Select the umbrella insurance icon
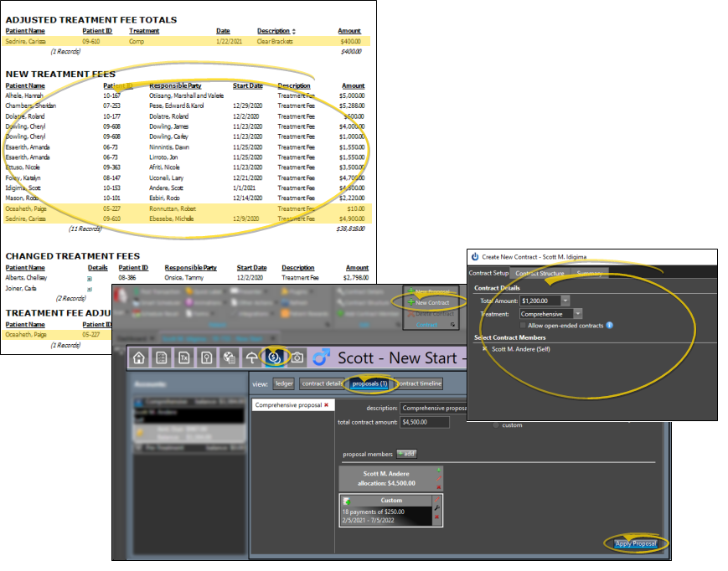728x571 pixels. [250, 358]
